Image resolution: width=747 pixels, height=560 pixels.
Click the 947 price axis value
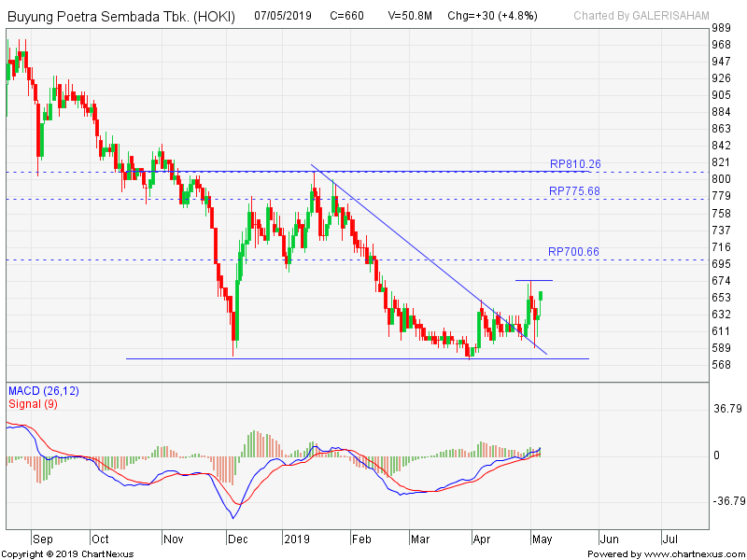(x=721, y=62)
